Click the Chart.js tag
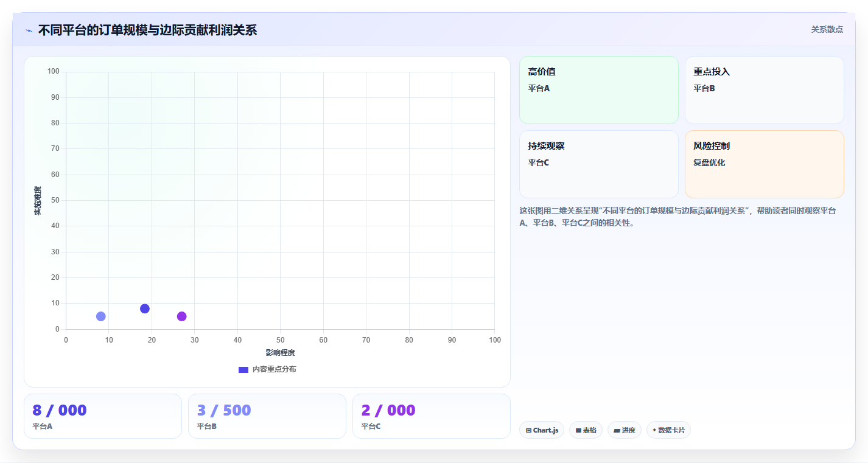 click(x=542, y=430)
